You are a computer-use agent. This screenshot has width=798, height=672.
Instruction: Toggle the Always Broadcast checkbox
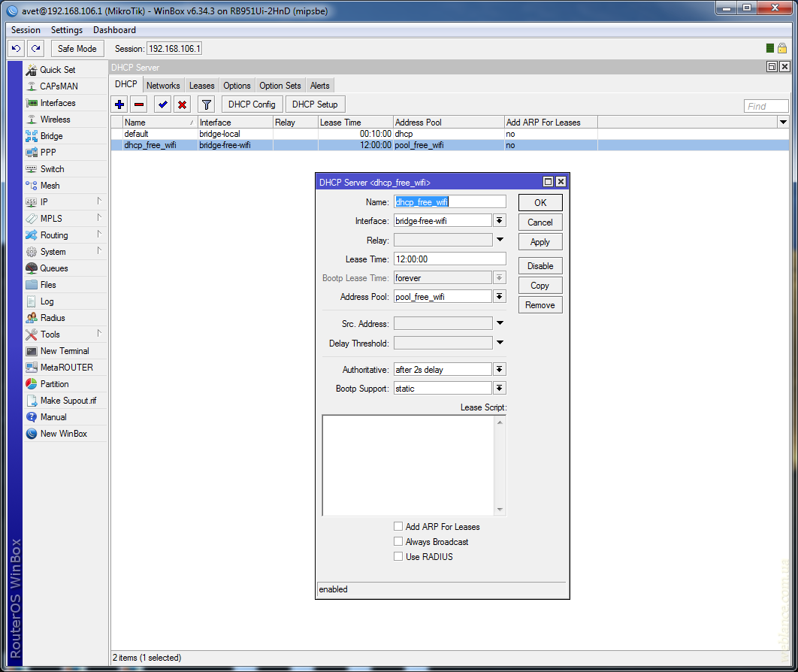[x=398, y=542]
